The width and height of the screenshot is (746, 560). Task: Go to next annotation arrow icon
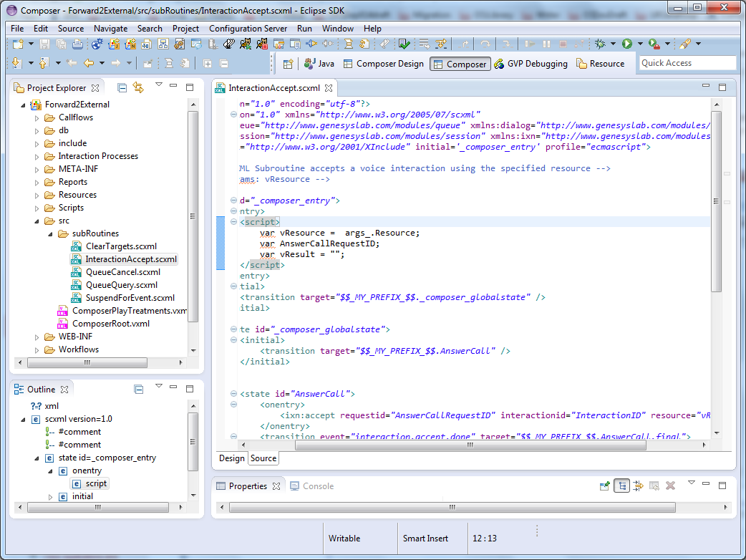pyautogui.click(x=16, y=63)
